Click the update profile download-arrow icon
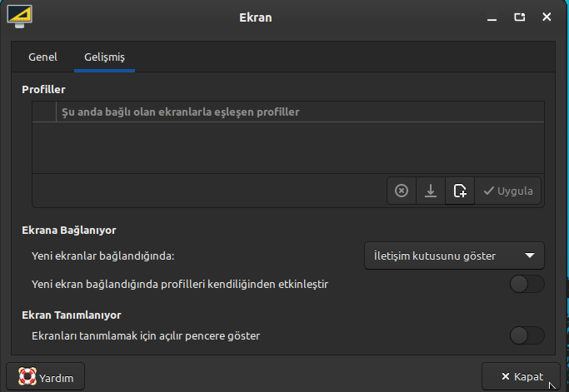569x392 pixels. [x=431, y=191]
